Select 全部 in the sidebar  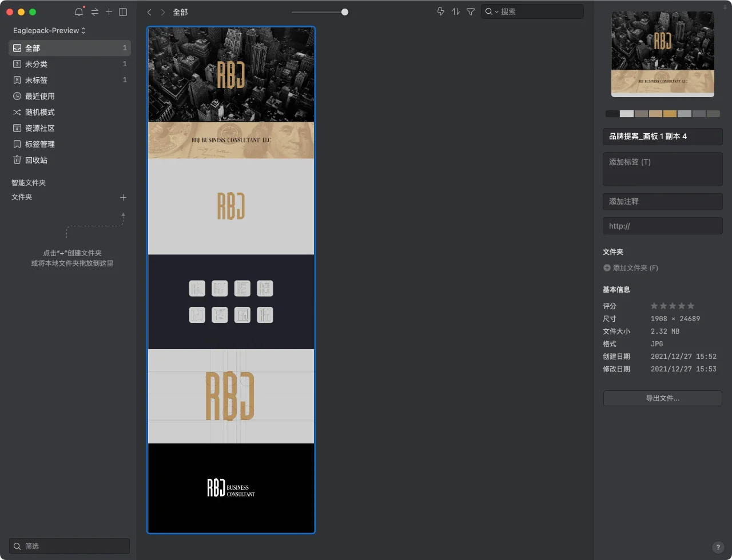[70, 48]
